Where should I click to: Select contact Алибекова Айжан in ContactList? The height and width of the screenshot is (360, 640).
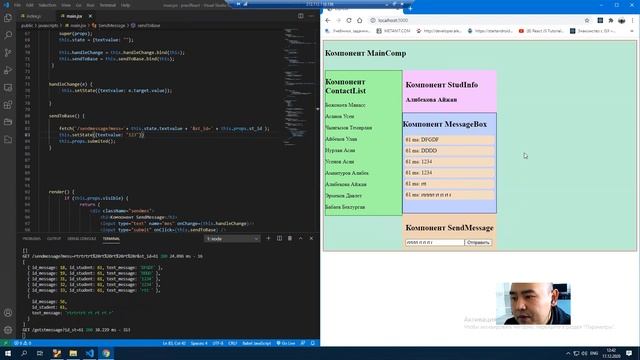[346, 184]
